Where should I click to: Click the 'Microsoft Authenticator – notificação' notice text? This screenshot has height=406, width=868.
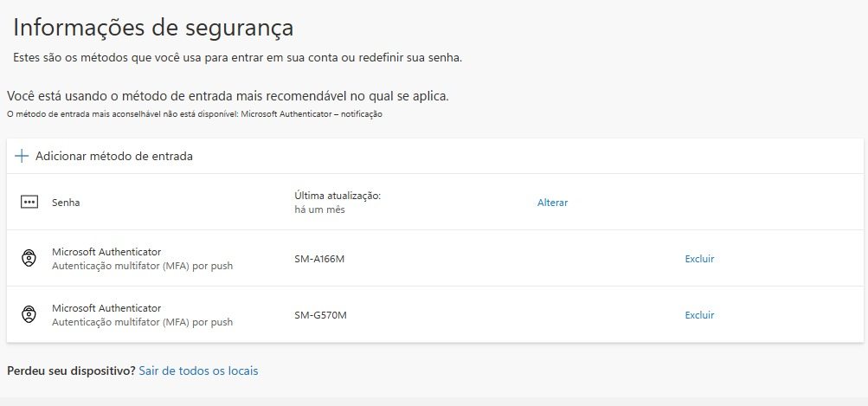point(312,114)
